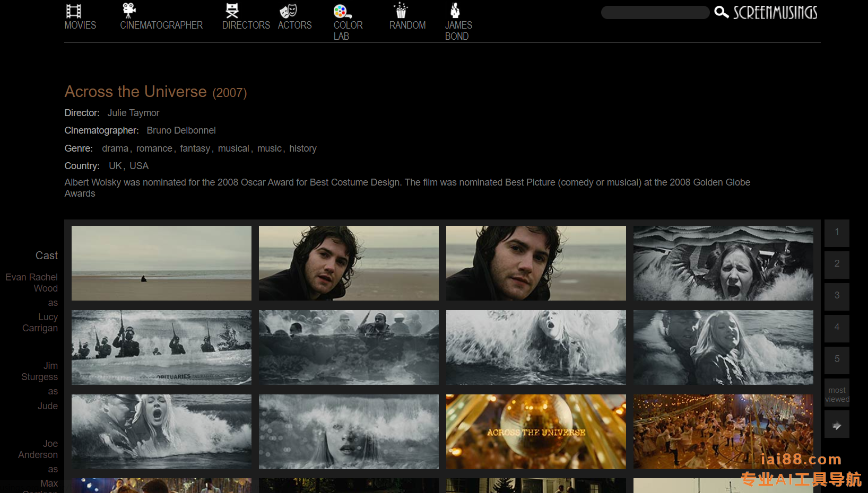
Task: Open Evan Rachel Wood cast link
Action: pos(32,283)
